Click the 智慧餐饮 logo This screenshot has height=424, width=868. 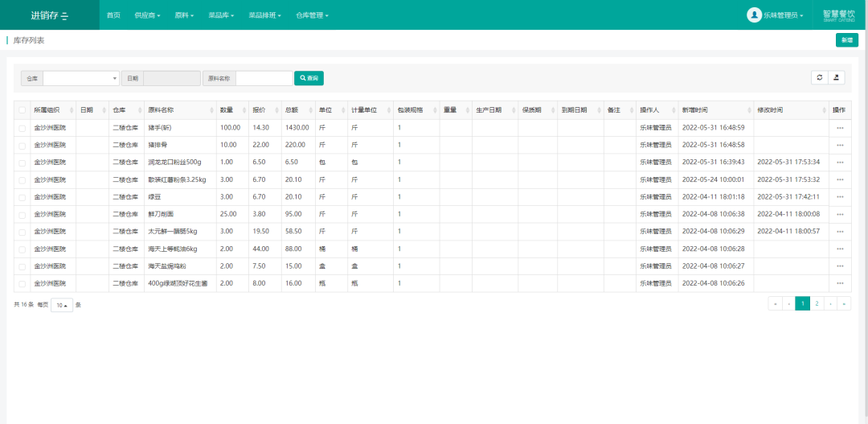838,15
